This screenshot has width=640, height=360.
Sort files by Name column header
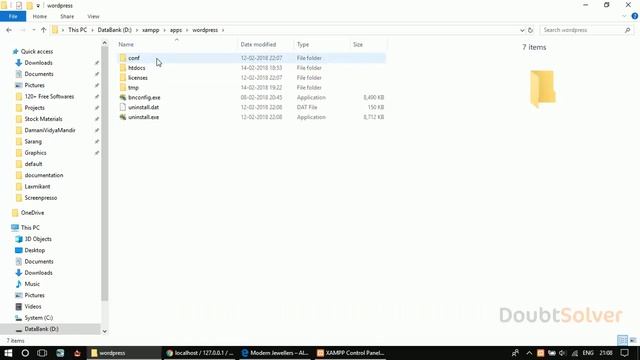coord(177,44)
